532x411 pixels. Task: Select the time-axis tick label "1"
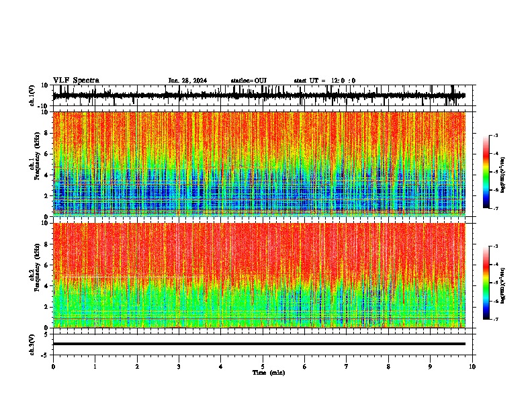[x=95, y=367]
